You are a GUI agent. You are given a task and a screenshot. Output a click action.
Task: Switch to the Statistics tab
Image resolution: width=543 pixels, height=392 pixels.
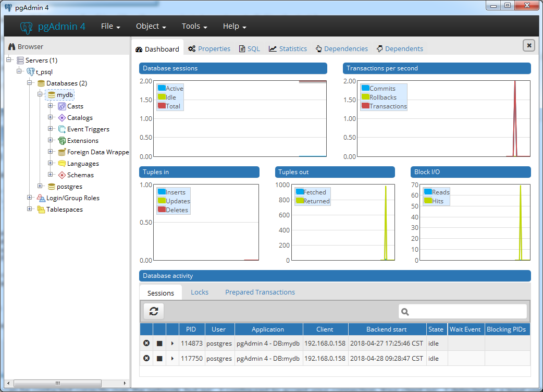288,49
